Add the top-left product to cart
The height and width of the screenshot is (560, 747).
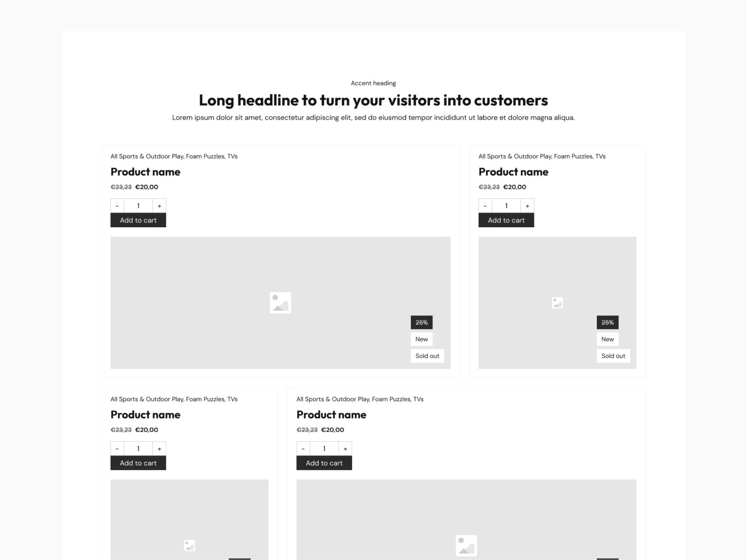[138, 220]
